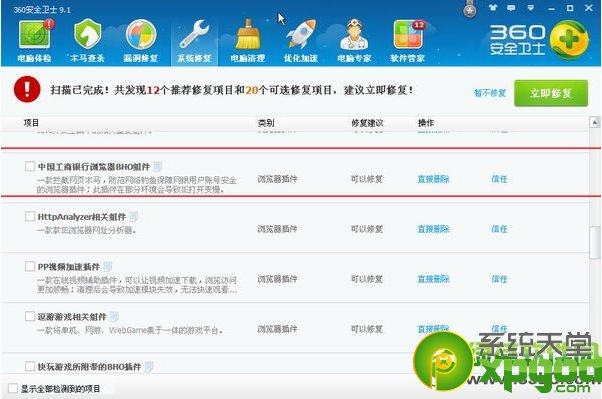Viewport: 602px width, 399px height.
Task: Open the feedback message icon in title bar
Action: point(511,7)
